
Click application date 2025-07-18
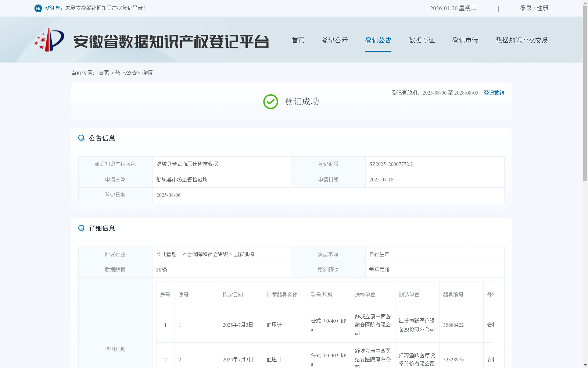[x=381, y=180]
